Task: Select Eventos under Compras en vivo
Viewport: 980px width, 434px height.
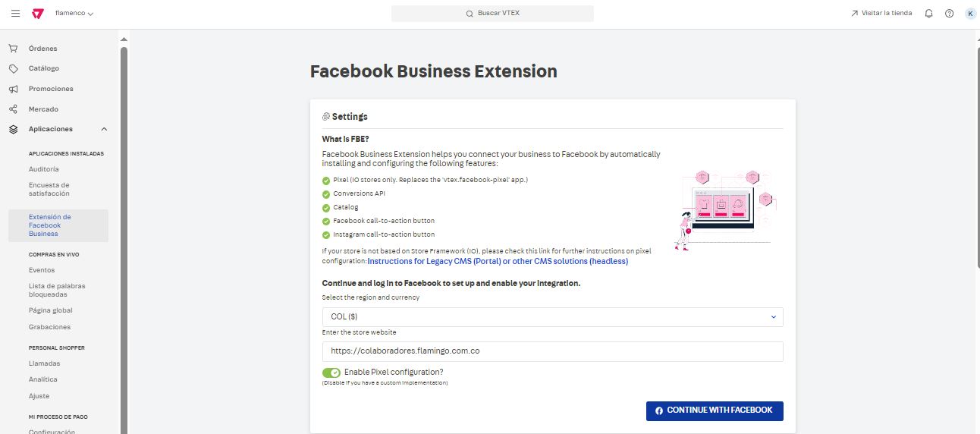Action: pyautogui.click(x=42, y=270)
